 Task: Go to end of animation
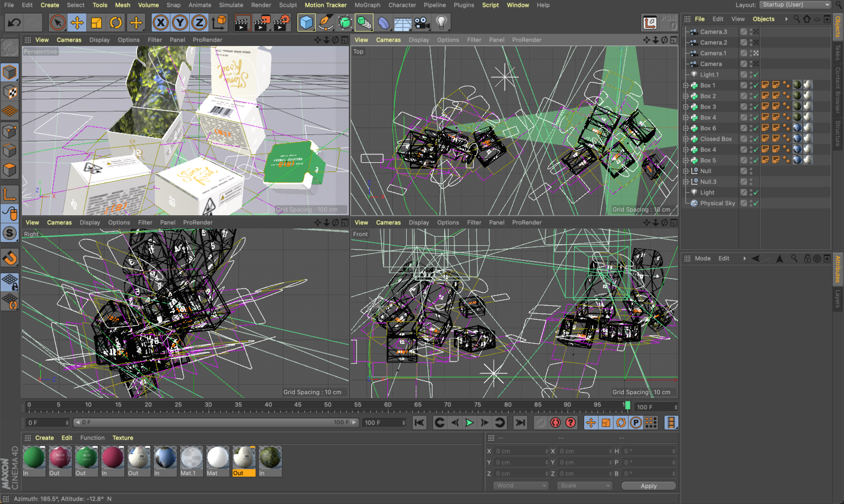(x=520, y=423)
